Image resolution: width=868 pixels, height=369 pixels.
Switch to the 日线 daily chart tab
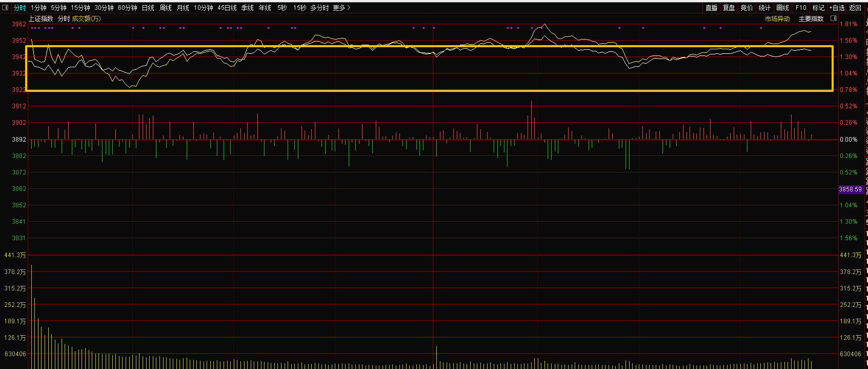[148, 8]
